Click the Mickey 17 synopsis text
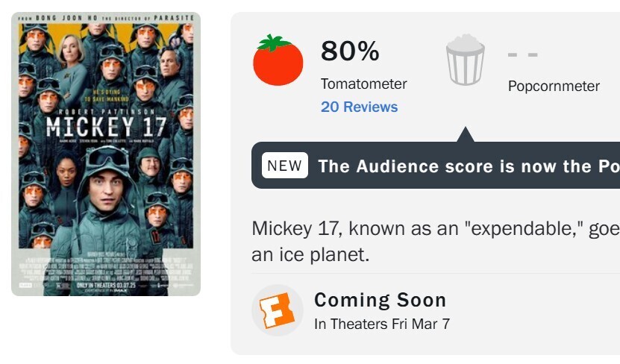This screenshot has width=620, height=364. tap(435, 240)
